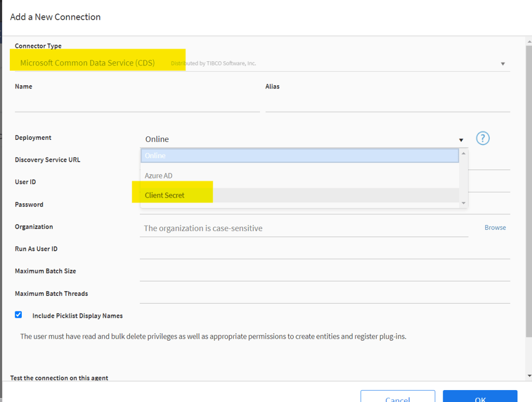Focus the Organization text field
Screen dimensions: 532x402
pyautogui.click(x=304, y=228)
